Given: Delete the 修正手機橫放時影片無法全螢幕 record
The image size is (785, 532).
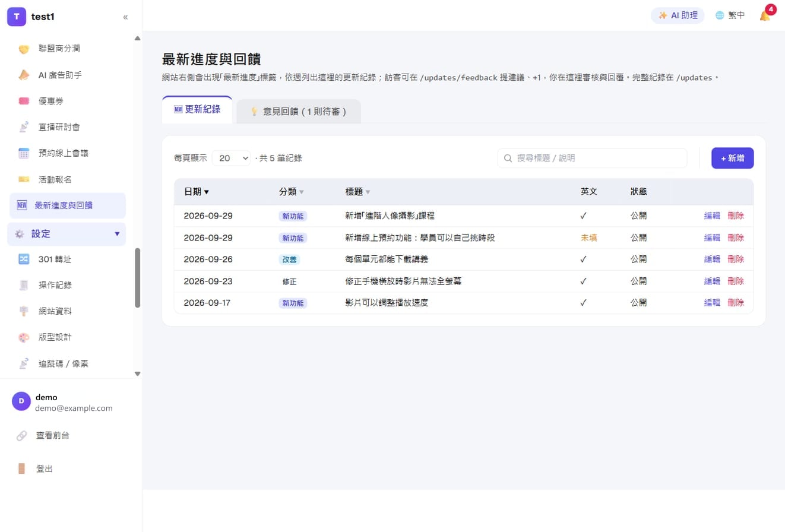Looking at the screenshot, I should (736, 281).
